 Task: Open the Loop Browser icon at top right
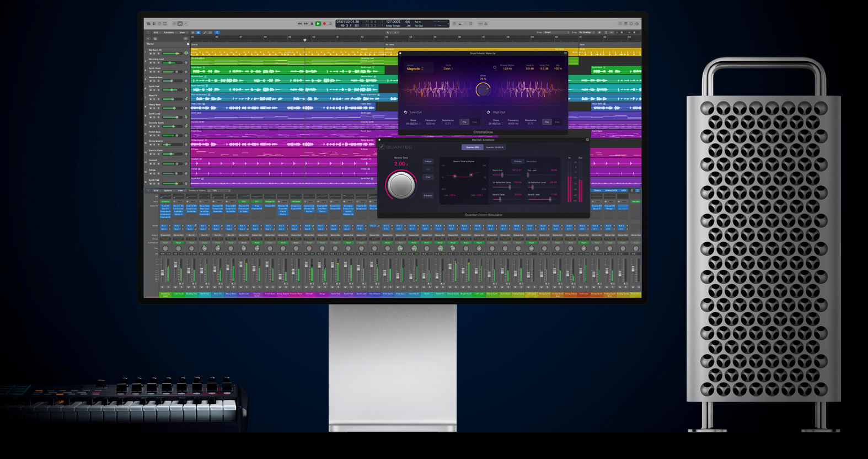point(631,24)
